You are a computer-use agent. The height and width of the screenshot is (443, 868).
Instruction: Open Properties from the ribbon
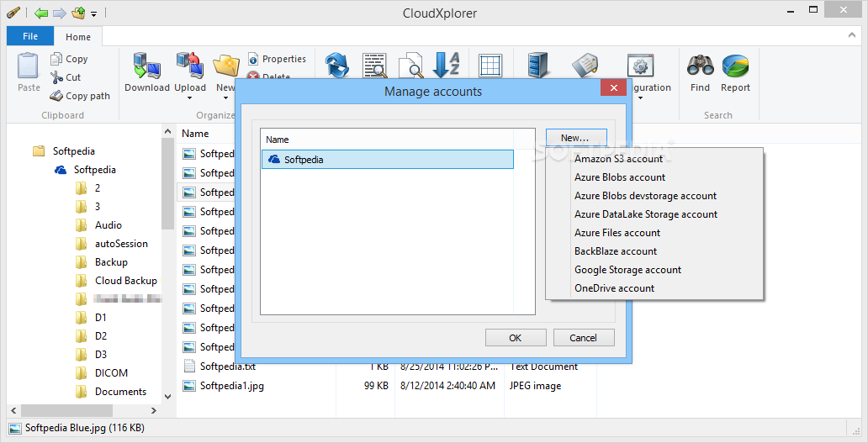click(276, 59)
